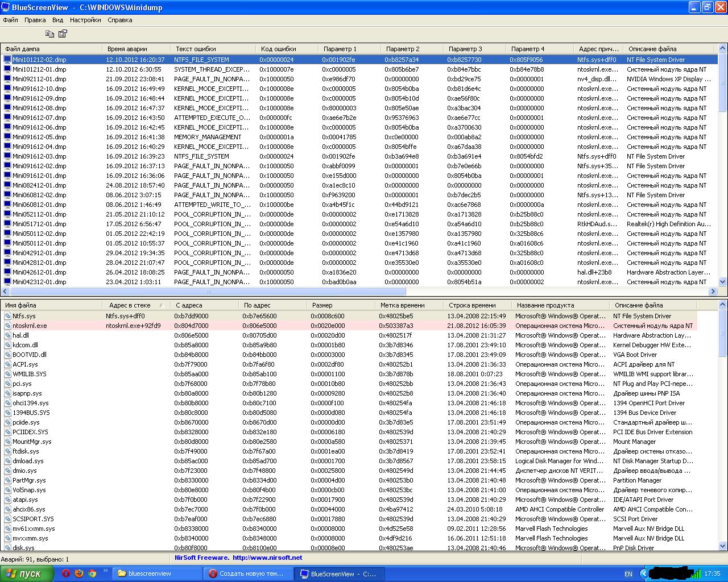
Task: Open the Файл menu
Action: click(10, 20)
